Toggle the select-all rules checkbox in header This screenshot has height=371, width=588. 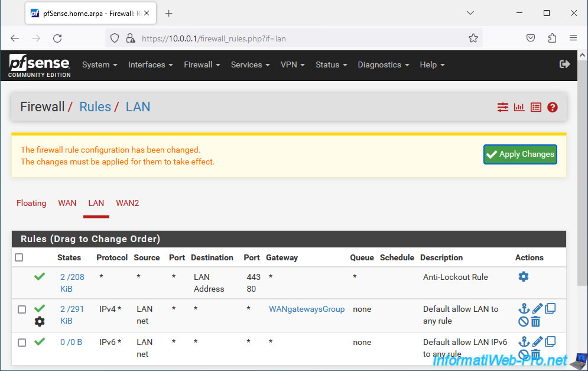coord(19,257)
